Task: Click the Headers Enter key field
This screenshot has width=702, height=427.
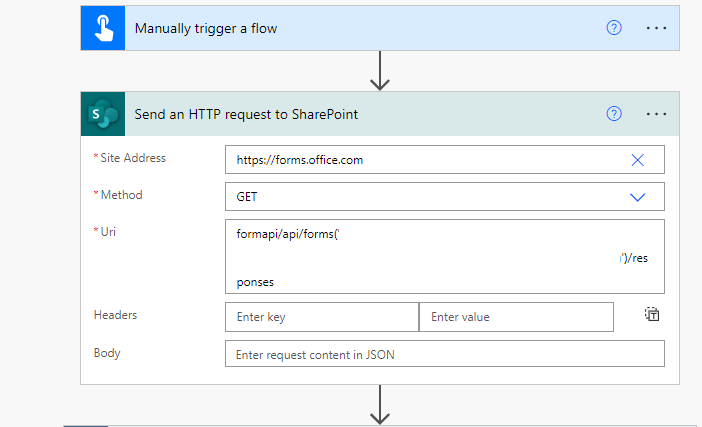Action: 321,317
